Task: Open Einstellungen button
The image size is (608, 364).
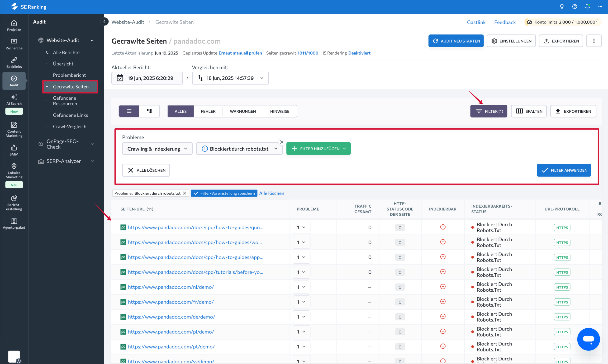Action: (x=511, y=41)
